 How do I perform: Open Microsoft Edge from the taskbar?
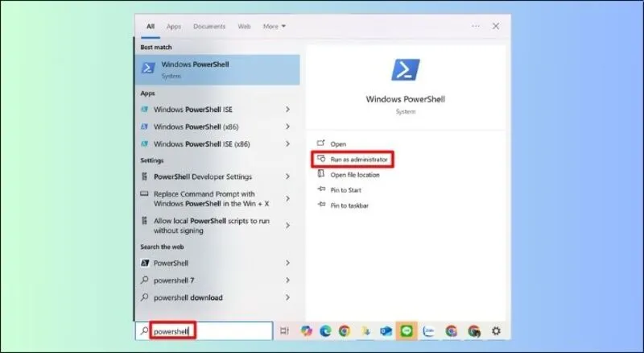pyautogui.click(x=325, y=330)
